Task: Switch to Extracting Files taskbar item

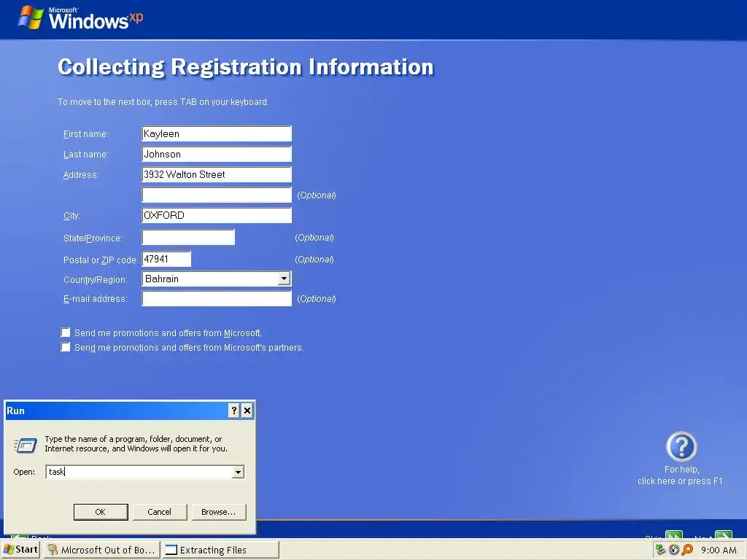Action: pyautogui.click(x=220, y=550)
